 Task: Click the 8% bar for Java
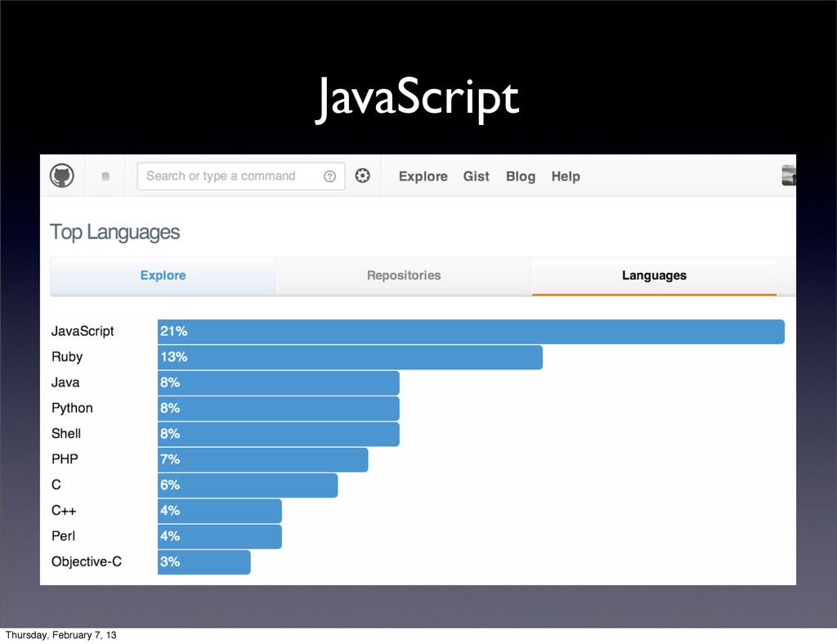(x=279, y=383)
